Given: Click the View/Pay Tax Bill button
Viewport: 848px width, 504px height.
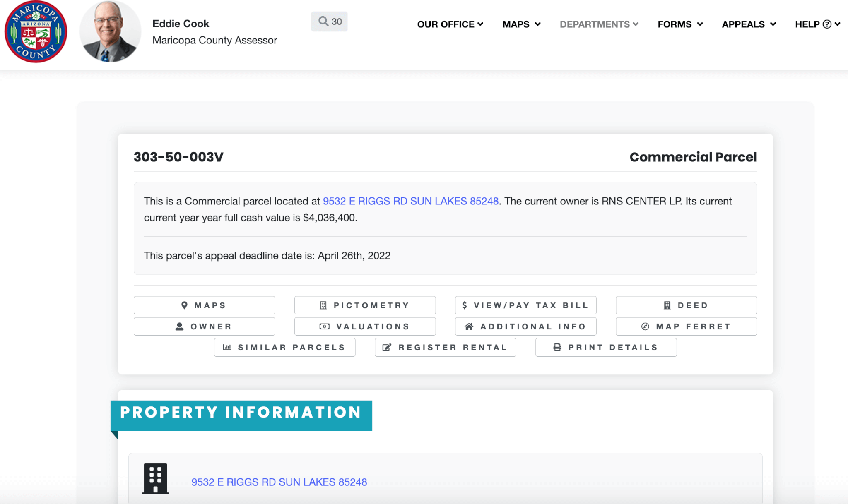Looking at the screenshot, I should coord(525,305).
